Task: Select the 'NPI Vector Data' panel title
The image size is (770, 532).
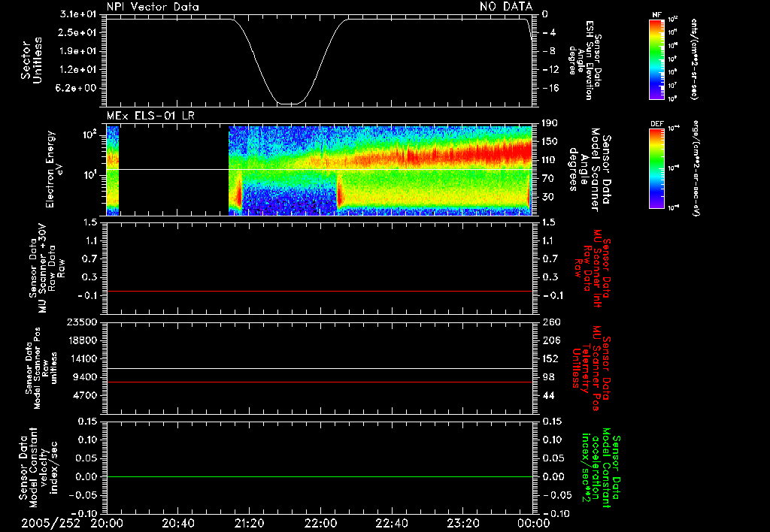Action: (x=153, y=7)
